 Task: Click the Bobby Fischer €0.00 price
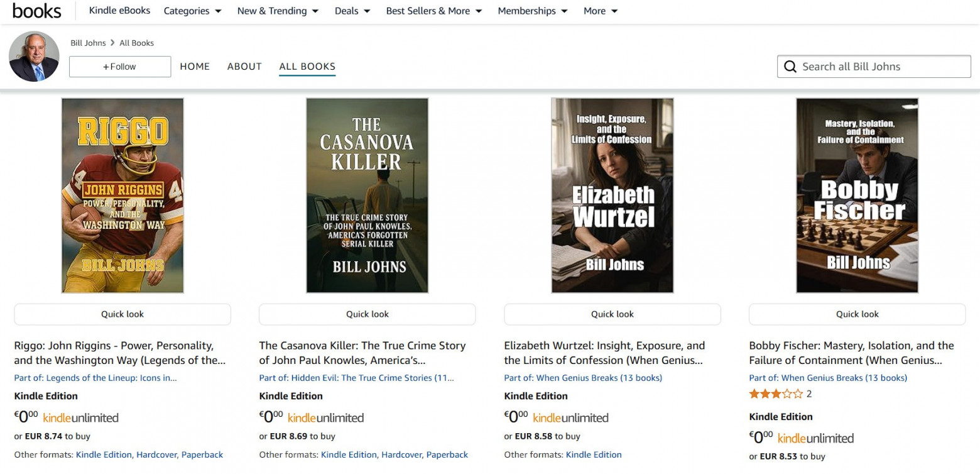point(761,438)
